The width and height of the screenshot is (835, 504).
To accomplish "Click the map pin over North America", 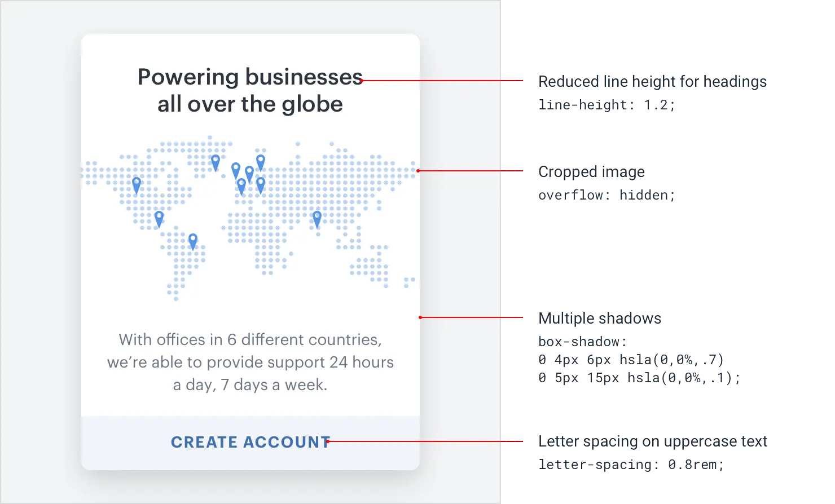I will 137,184.
